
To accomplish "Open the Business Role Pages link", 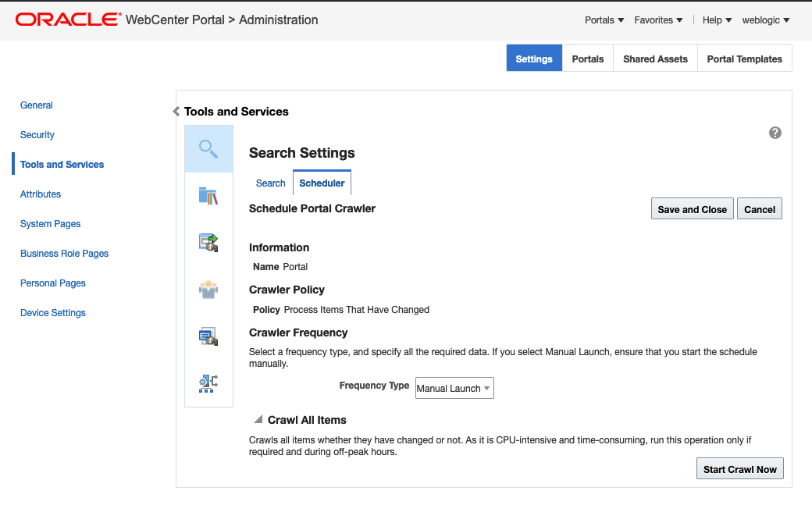I will tap(64, 253).
